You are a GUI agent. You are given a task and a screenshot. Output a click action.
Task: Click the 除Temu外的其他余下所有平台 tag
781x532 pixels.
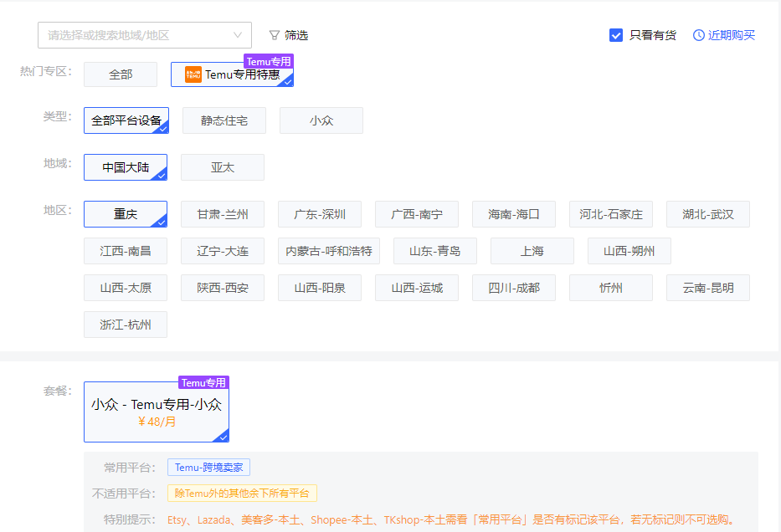[x=242, y=494]
